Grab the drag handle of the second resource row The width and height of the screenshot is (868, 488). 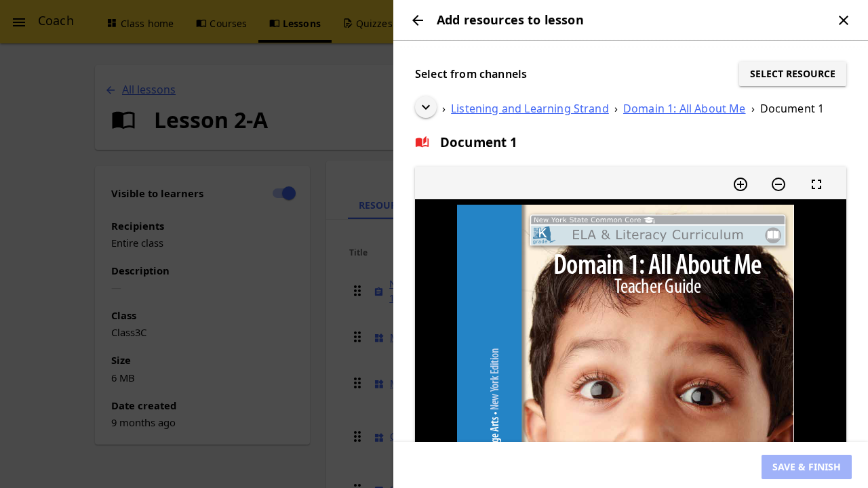pos(357,337)
